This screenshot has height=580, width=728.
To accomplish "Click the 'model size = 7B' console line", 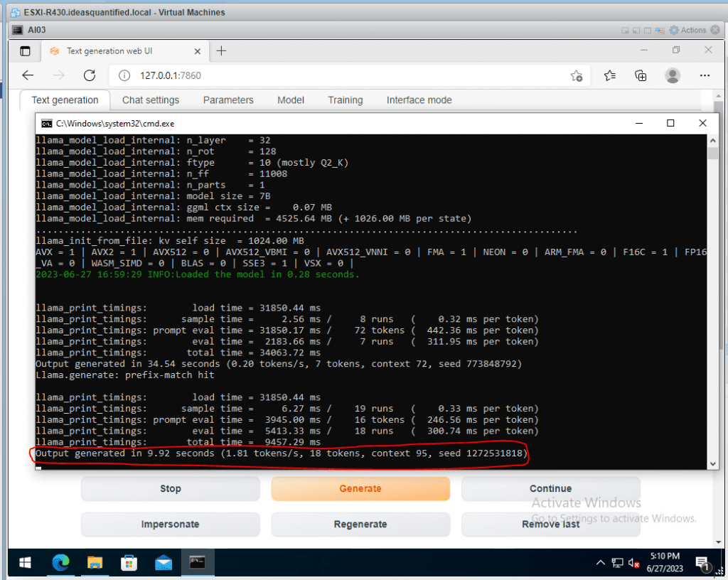I will pyautogui.click(x=153, y=196).
